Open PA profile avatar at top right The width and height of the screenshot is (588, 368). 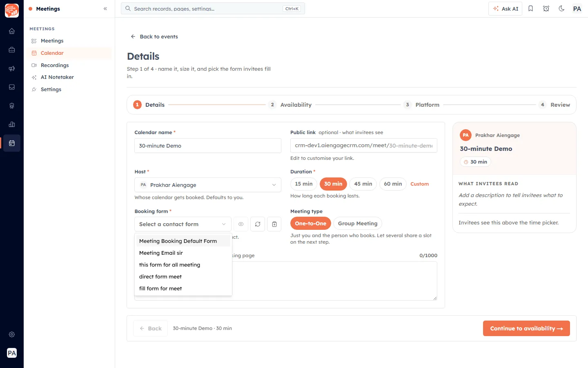coord(577,9)
